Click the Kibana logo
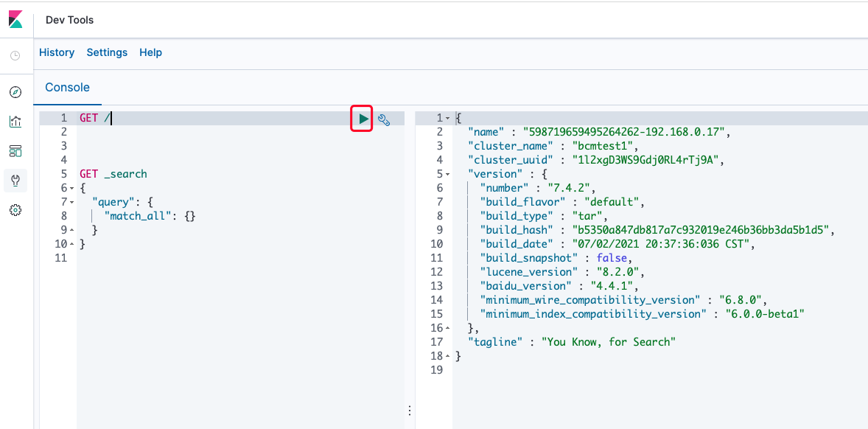868x429 pixels. point(15,19)
